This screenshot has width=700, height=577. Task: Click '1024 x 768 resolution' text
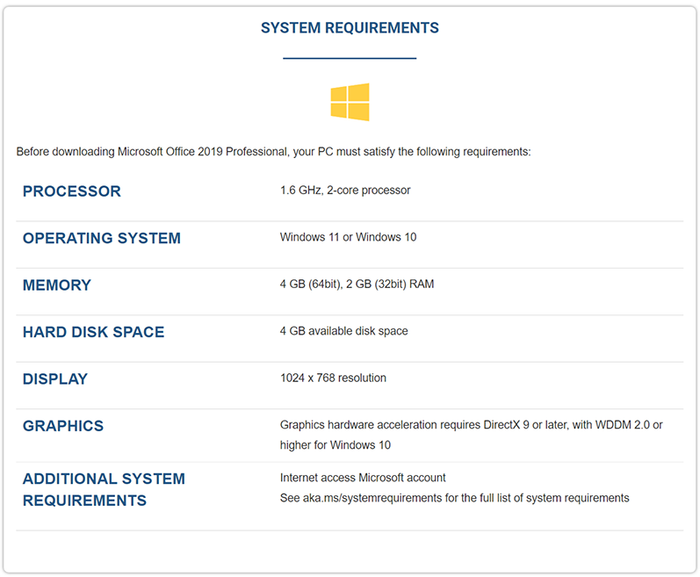click(x=333, y=378)
